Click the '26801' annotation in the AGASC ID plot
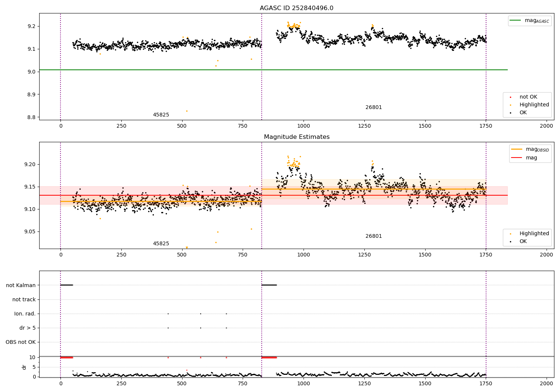Viewport: 560px width, 392px height. [374, 108]
